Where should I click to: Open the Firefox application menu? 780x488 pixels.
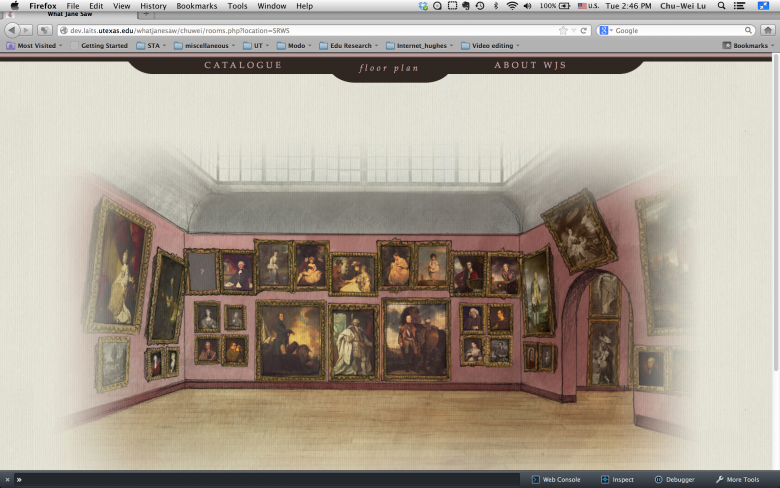click(43, 6)
